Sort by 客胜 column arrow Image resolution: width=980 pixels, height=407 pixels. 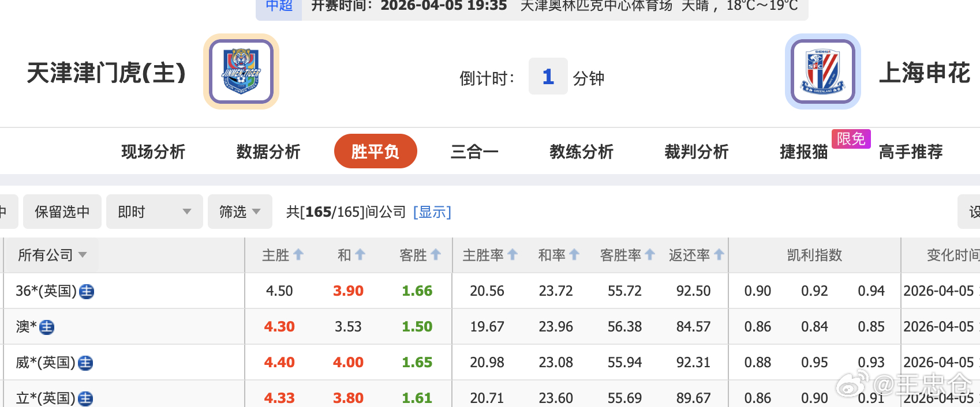coord(436,254)
